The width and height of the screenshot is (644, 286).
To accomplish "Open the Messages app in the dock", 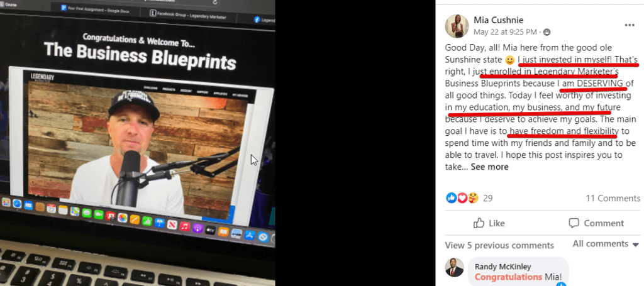I will (86, 212).
